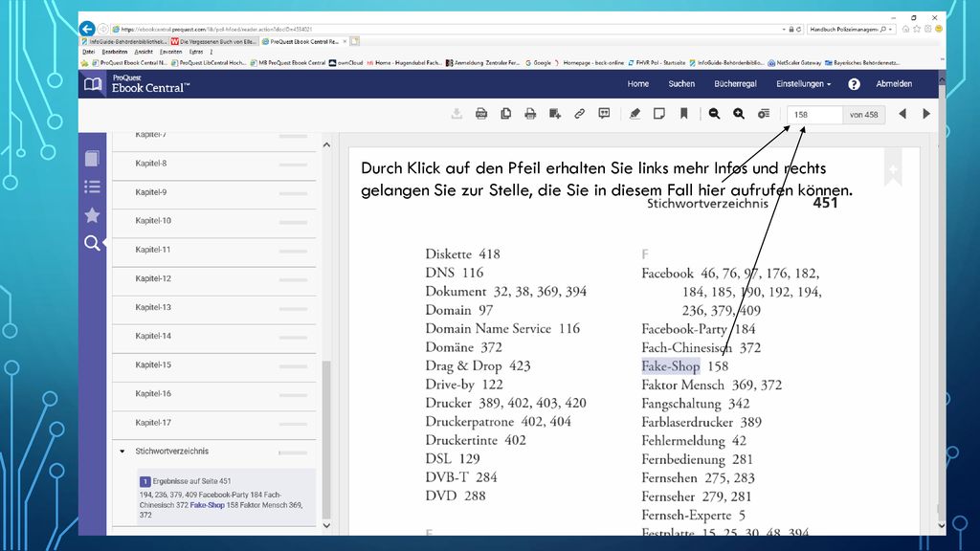Open the Favoriten menu

170,52
